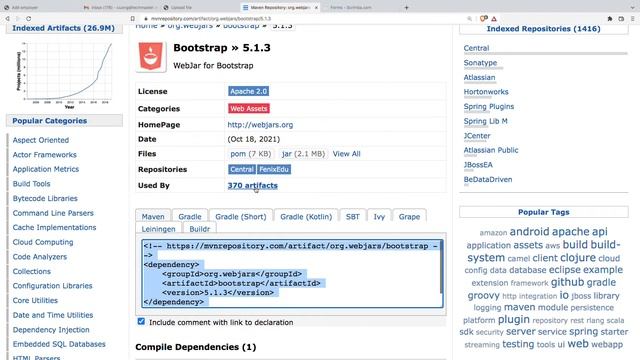Select the Ivy tab

[379, 216]
